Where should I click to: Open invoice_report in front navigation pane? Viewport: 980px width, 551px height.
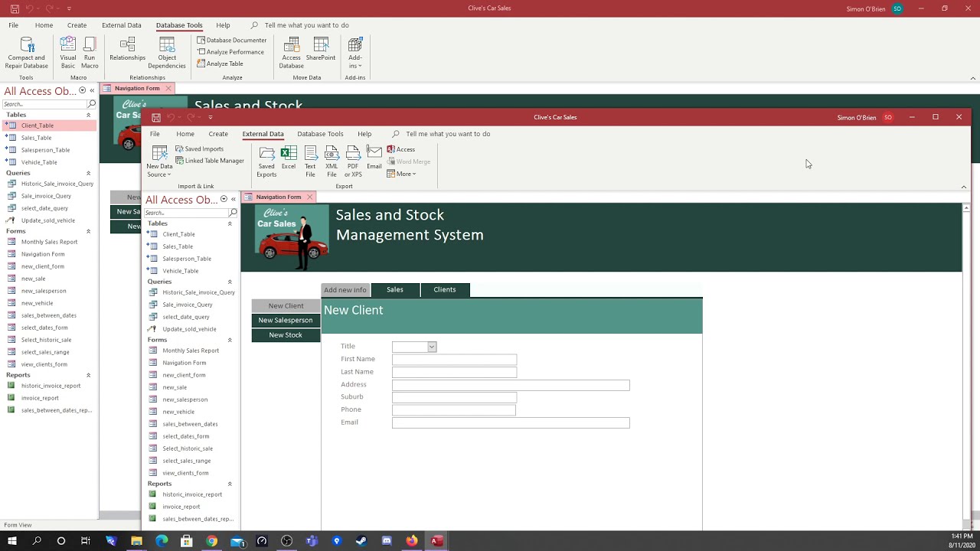pos(181,507)
